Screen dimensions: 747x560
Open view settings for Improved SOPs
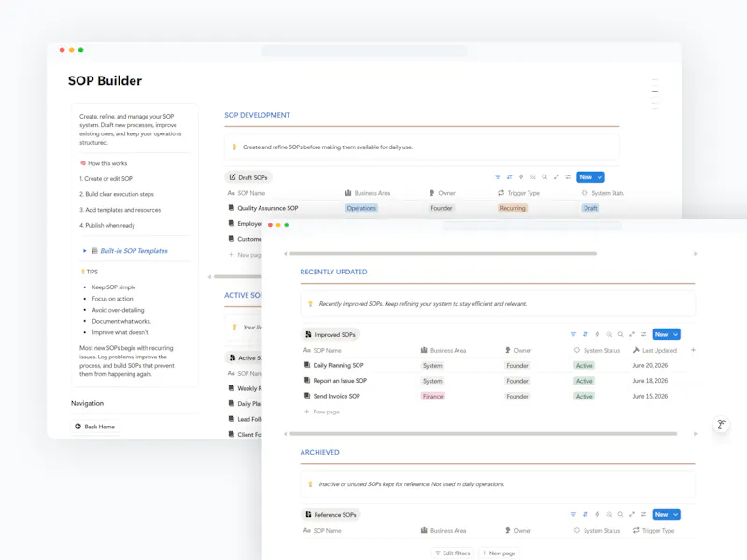point(643,334)
